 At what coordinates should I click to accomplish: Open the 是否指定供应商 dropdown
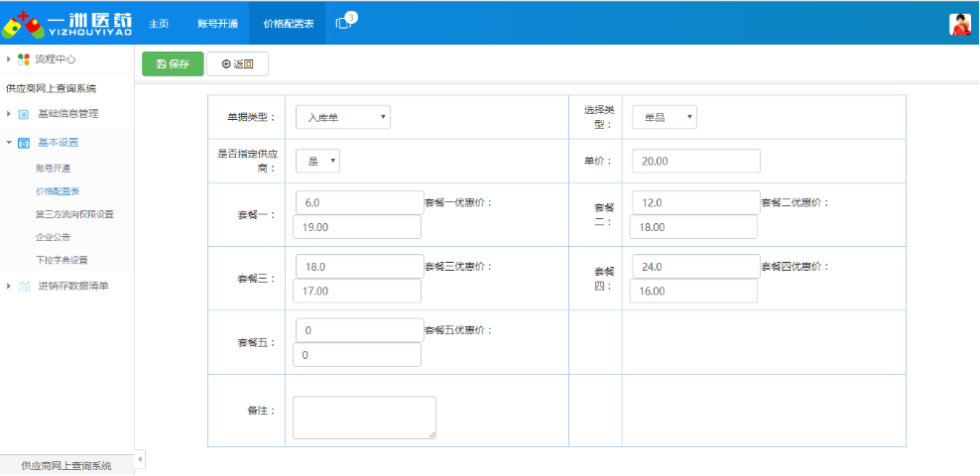317,161
